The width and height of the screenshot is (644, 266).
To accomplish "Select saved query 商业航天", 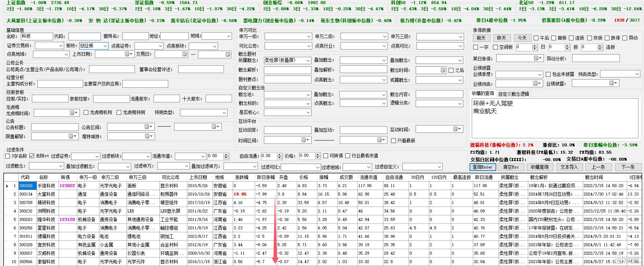I will [485, 111].
